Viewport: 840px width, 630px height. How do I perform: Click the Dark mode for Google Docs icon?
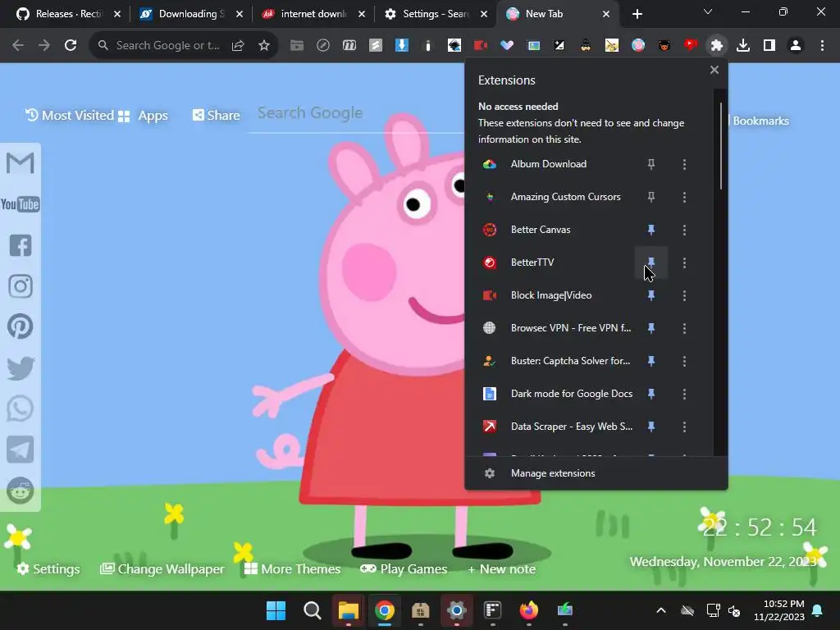point(490,394)
